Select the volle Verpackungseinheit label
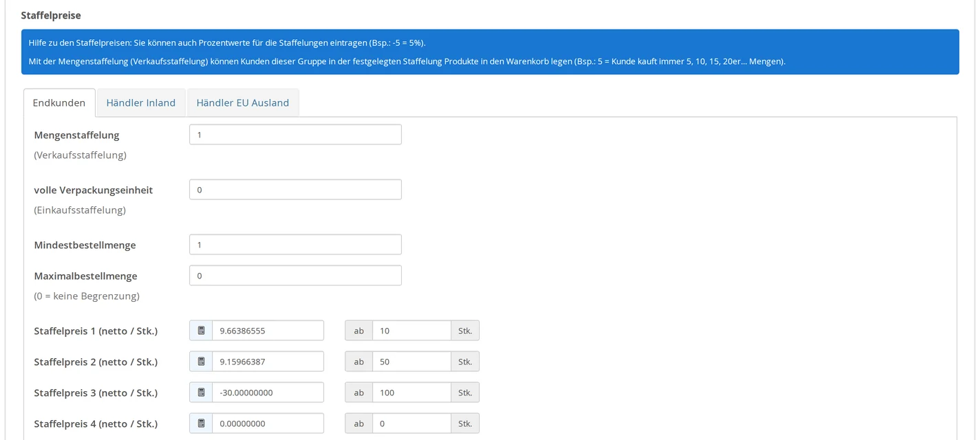980x440 pixels. [94, 190]
